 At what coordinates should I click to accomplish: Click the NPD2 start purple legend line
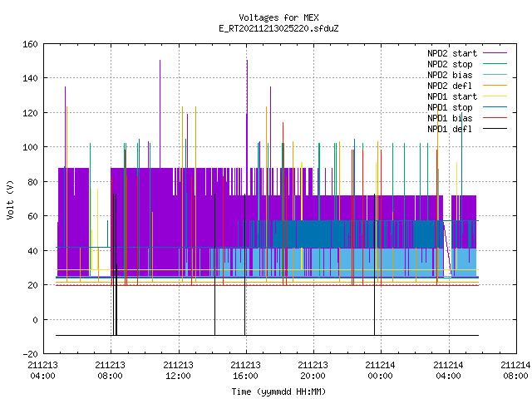[x=495, y=53]
